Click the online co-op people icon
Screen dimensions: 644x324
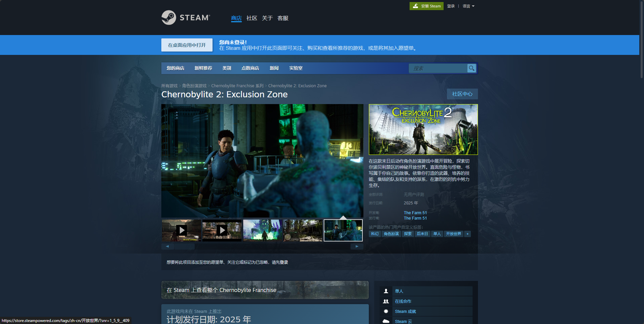386,301
